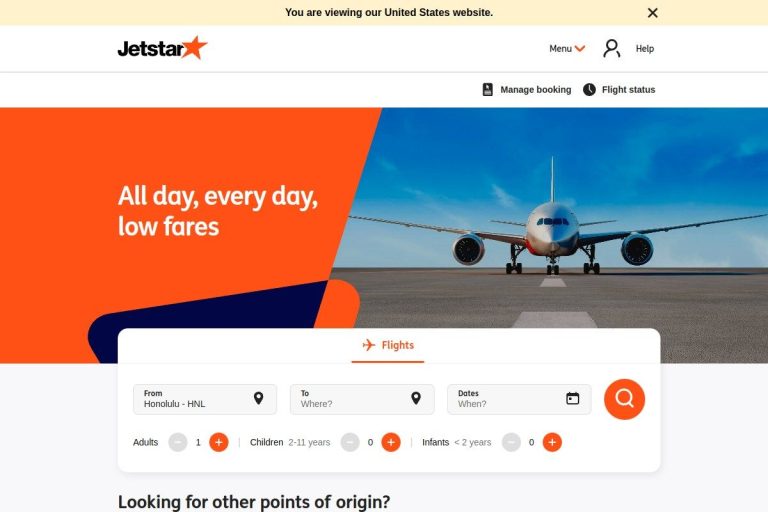The width and height of the screenshot is (768, 512).
Task: Decrease the number of Adults
Action: tap(178, 442)
